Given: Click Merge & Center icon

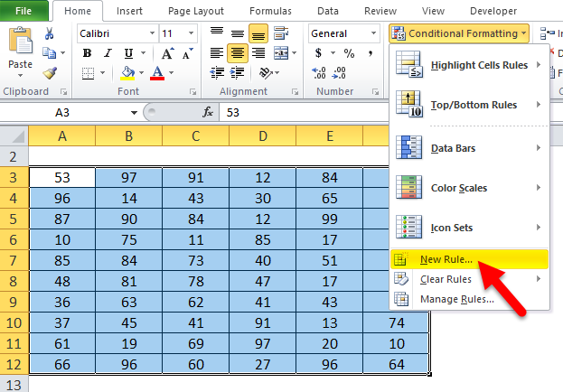Looking at the screenshot, I should pos(281,53).
